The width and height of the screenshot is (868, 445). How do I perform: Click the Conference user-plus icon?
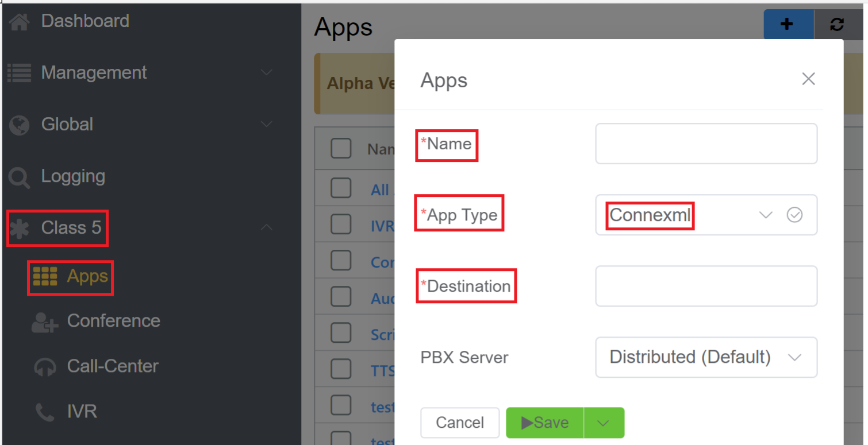pyautogui.click(x=45, y=322)
